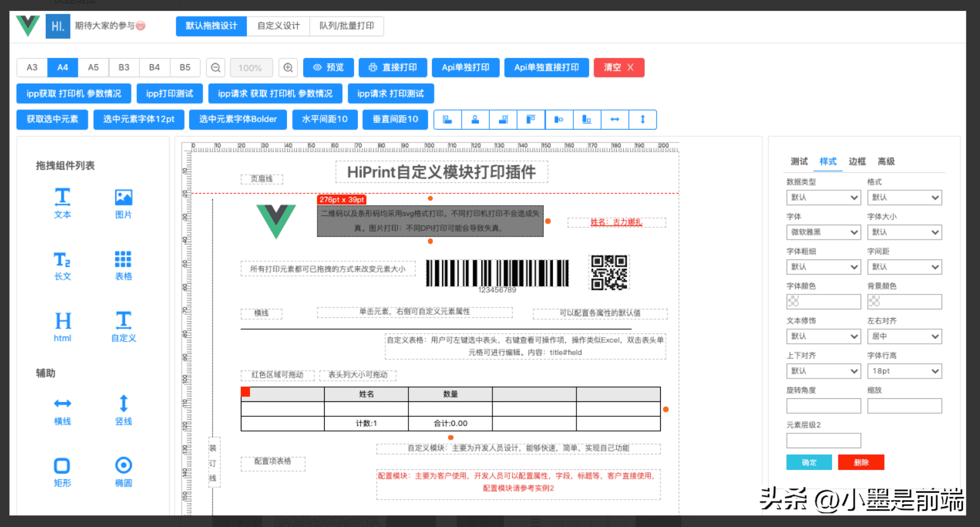
Task: Select the 文本 text component icon
Action: point(62,197)
